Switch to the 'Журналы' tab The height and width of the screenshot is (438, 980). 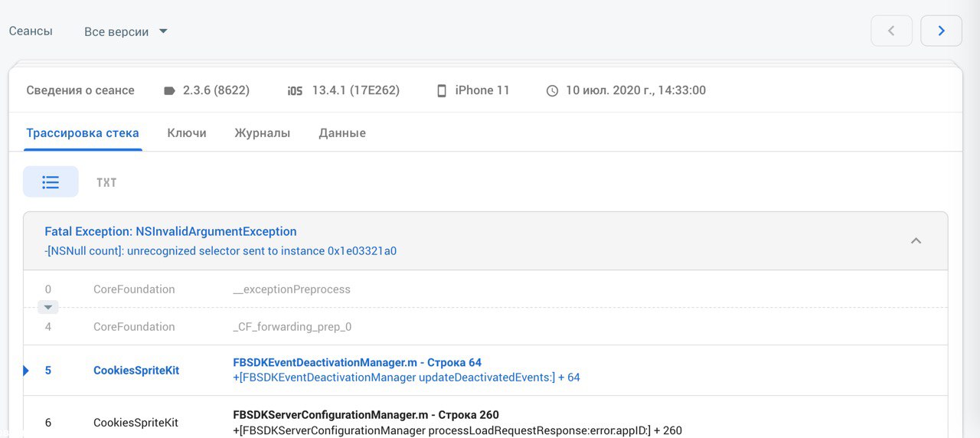(263, 133)
